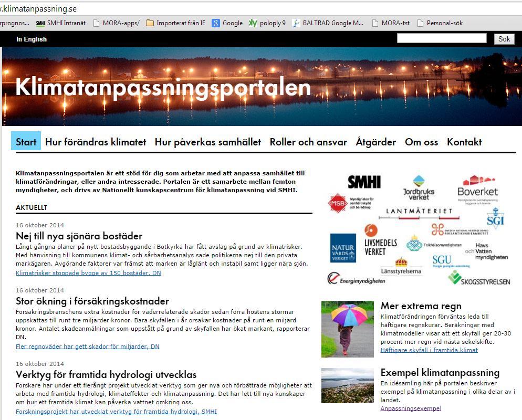Click the Skogsstyrelsen logo
This screenshot has width=522, height=420.
point(479,278)
